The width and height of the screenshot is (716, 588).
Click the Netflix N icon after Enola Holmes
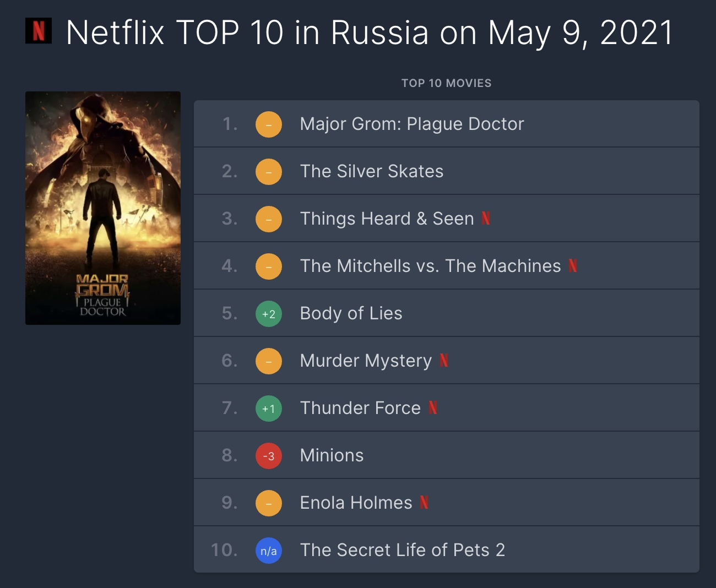coord(424,503)
